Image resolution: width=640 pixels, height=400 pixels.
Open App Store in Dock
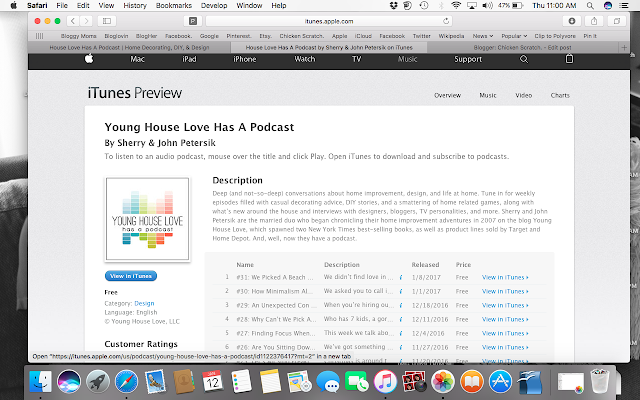coord(500,382)
